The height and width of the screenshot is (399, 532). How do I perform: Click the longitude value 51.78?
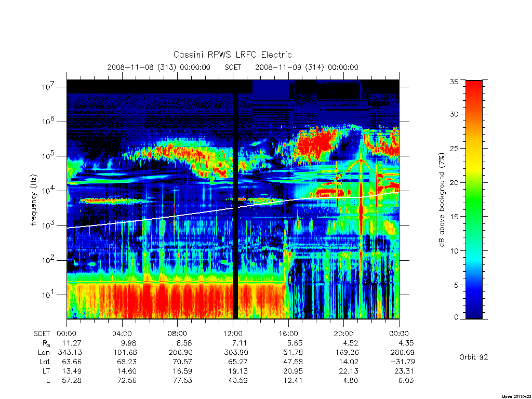point(293,353)
